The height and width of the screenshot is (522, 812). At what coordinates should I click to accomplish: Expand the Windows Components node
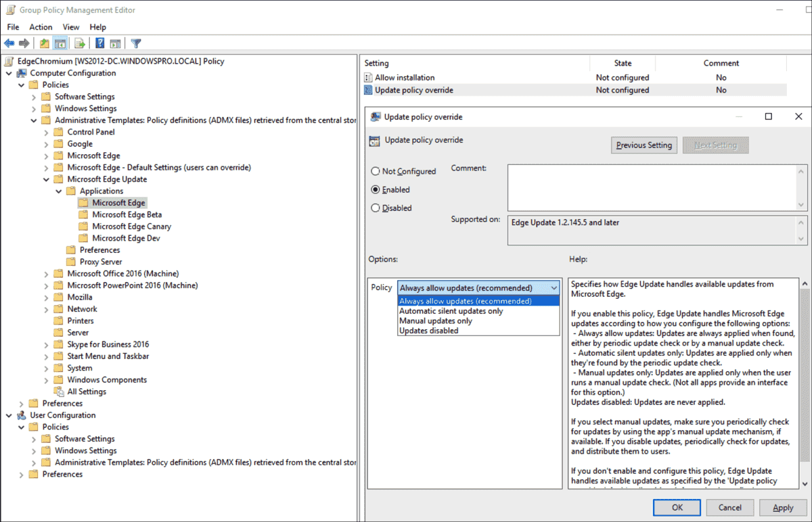[47, 380]
